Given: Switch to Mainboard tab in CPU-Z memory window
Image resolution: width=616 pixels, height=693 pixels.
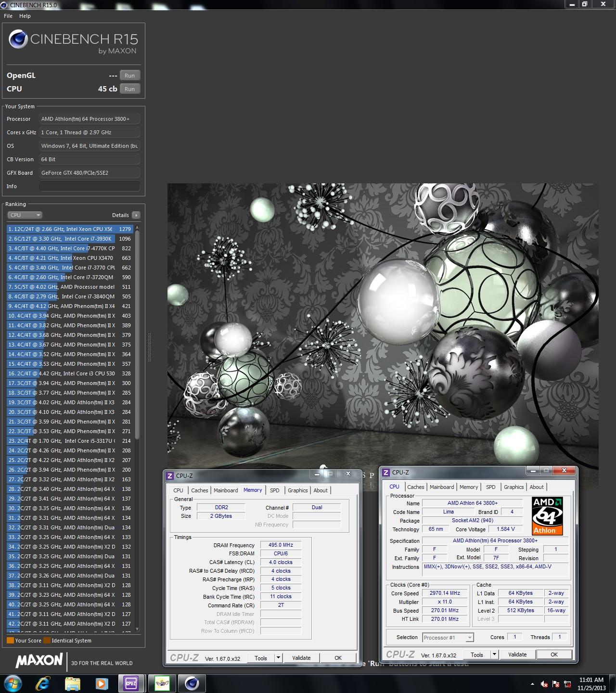Looking at the screenshot, I should (226, 490).
